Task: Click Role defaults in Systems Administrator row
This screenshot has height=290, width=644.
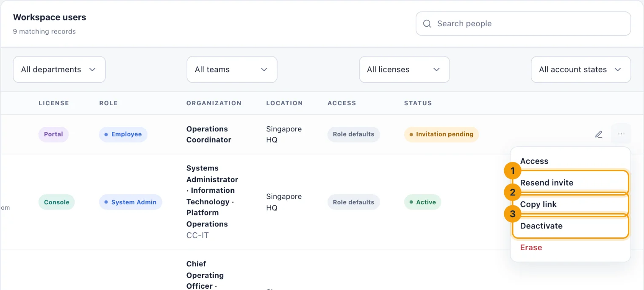Action: click(354, 202)
